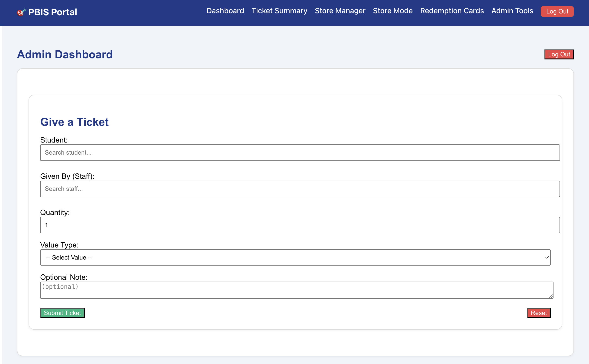589x364 pixels.
Task: Click the Value Type: label
Action: (x=59, y=245)
